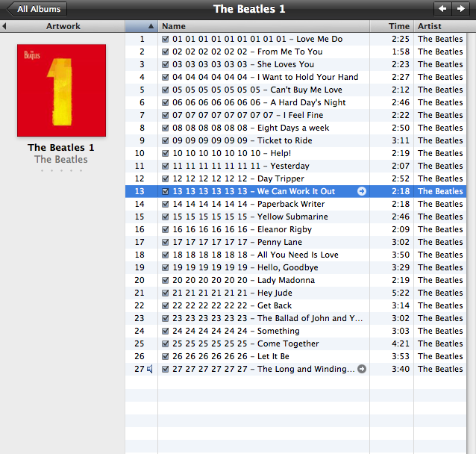Uncheck the Can't Buy Me Love track
Image resolution: width=476 pixels, height=454 pixels.
(x=165, y=90)
